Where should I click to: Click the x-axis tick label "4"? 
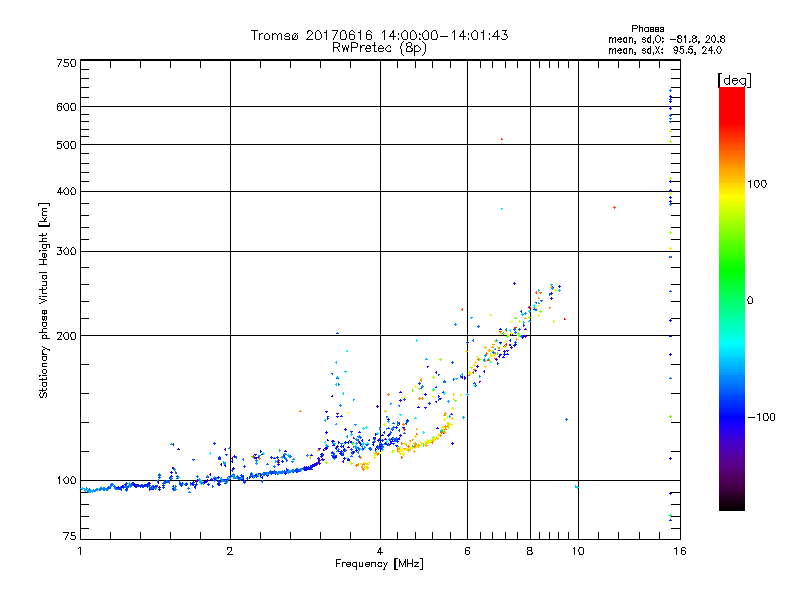[380, 551]
